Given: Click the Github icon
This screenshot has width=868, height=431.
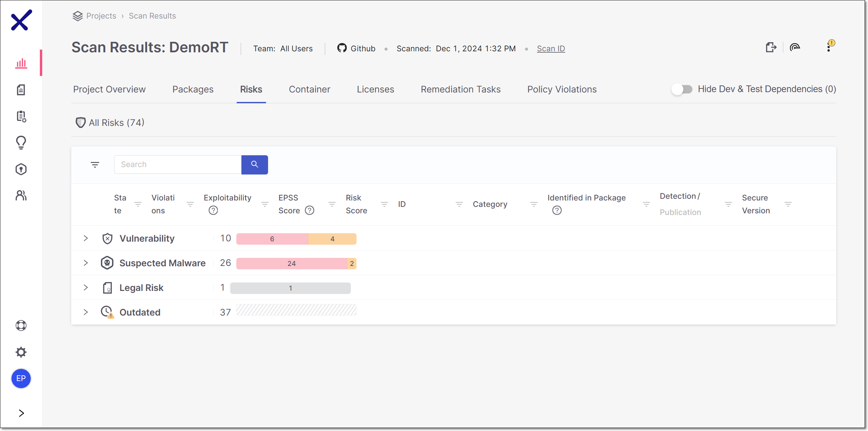Looking at the screenshot, I should click(342, 48).
